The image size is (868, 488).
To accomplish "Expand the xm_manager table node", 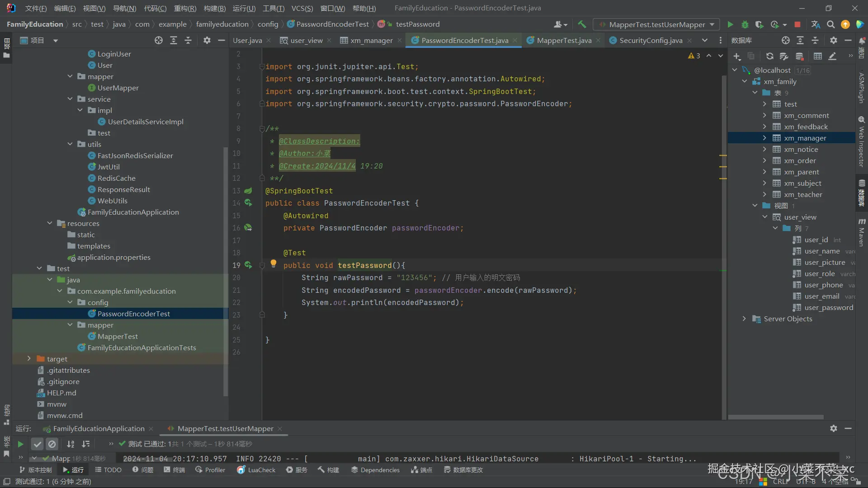I will (x=764, y=138).
